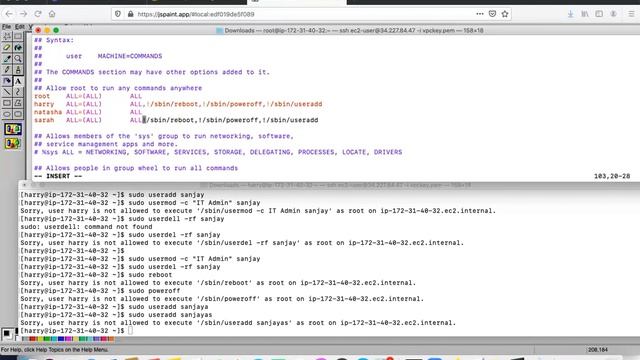Toggle the Firefox sidebar
640x360 pixels.
(599, 14)
